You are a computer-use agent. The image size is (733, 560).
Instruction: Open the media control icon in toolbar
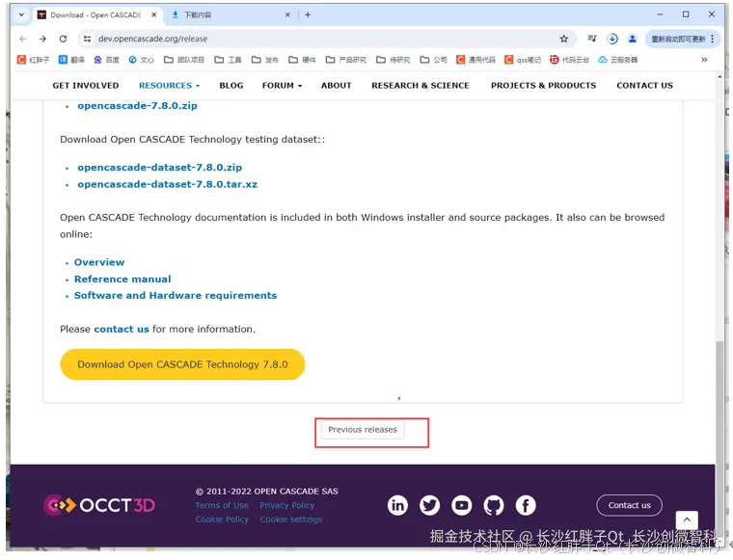[592, 39]
